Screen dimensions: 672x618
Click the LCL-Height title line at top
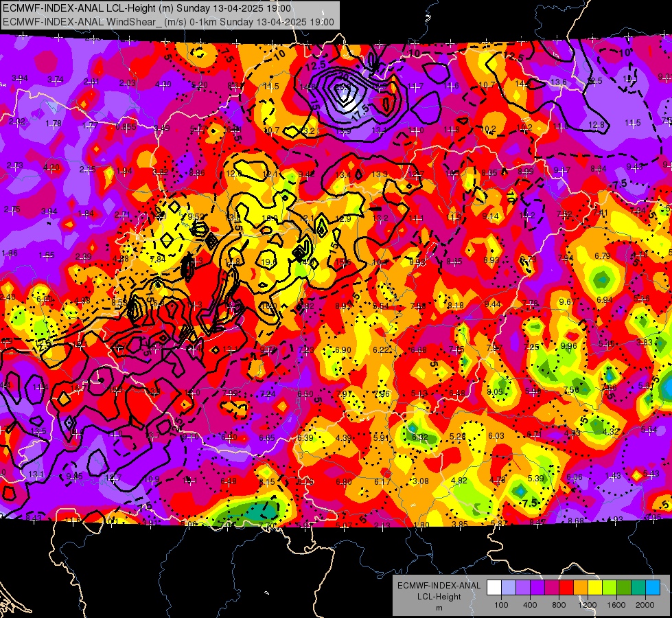tap(147, 8)
